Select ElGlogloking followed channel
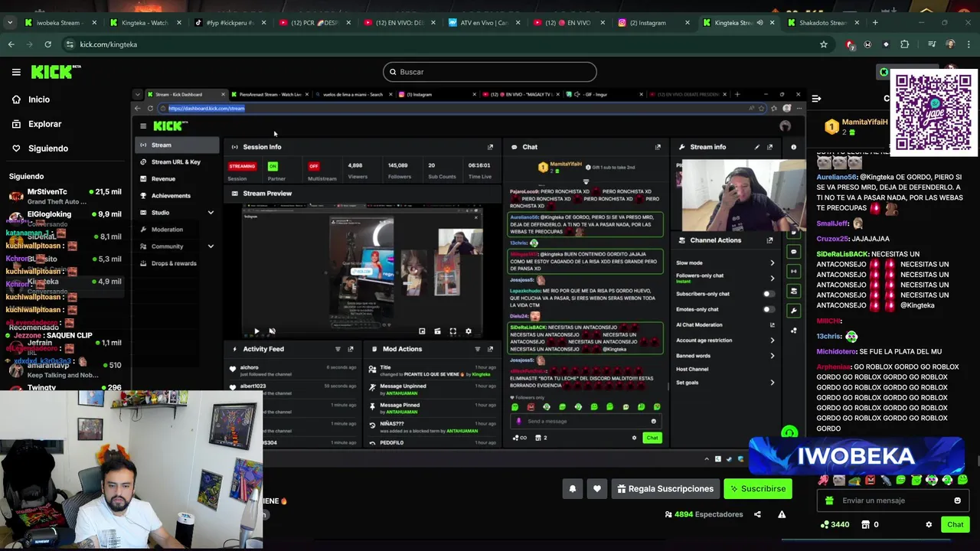Screen dimensions: 980x551 (65, 217)
